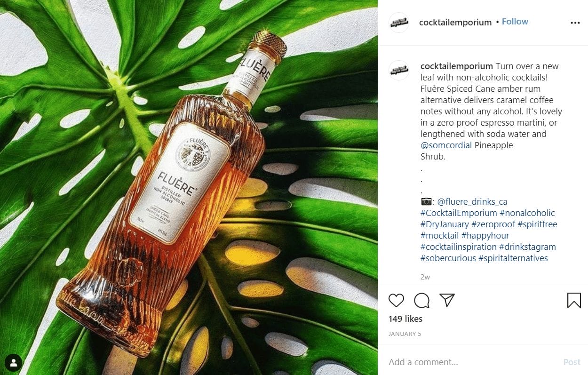This screenshot has height=375, width=588.
Task: Save post with the bookmark icon
Action: click(574, 300)
